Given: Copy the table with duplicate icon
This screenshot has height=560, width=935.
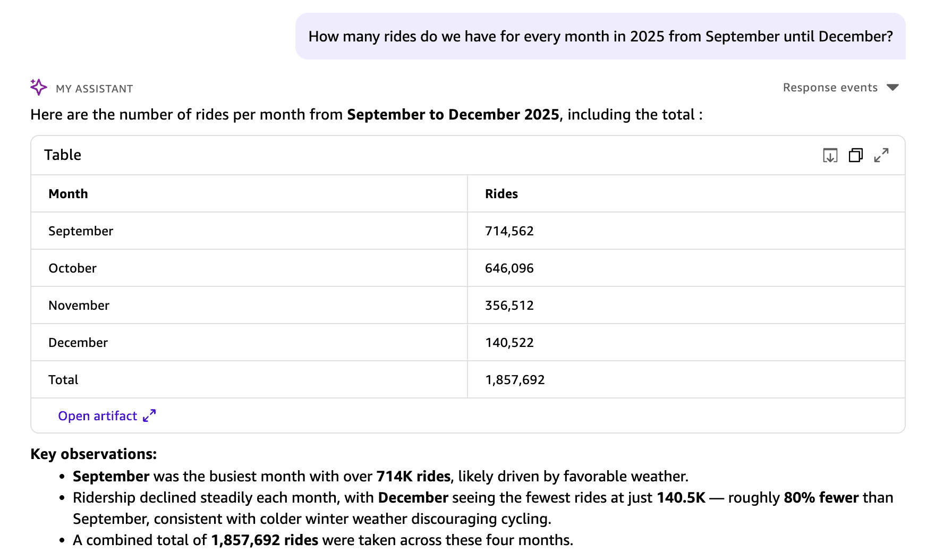Looking at the screenshot, I should pyautogui.click(x=855, y=155).
